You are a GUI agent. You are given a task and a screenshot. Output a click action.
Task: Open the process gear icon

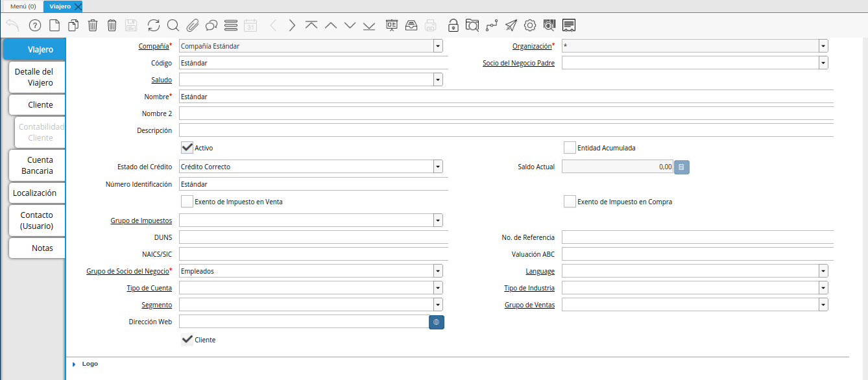click(530, 25)
